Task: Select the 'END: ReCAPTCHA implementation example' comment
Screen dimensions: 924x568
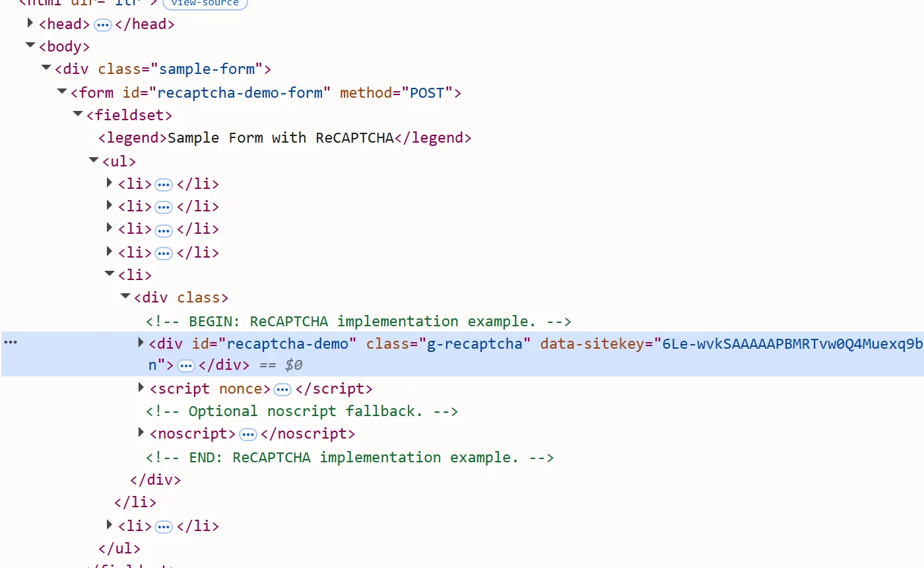Action: click(x=350, y=458)
